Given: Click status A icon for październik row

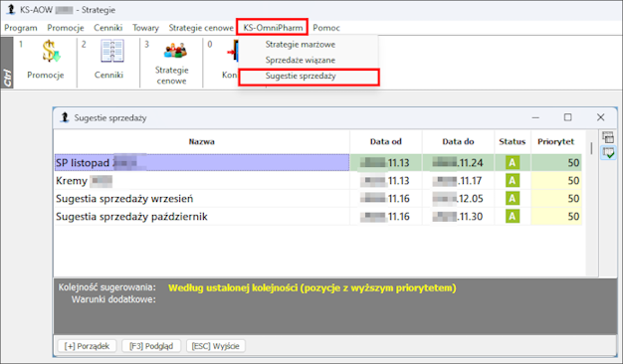Looking at the screenshot, I should click(x=513, y=217).
